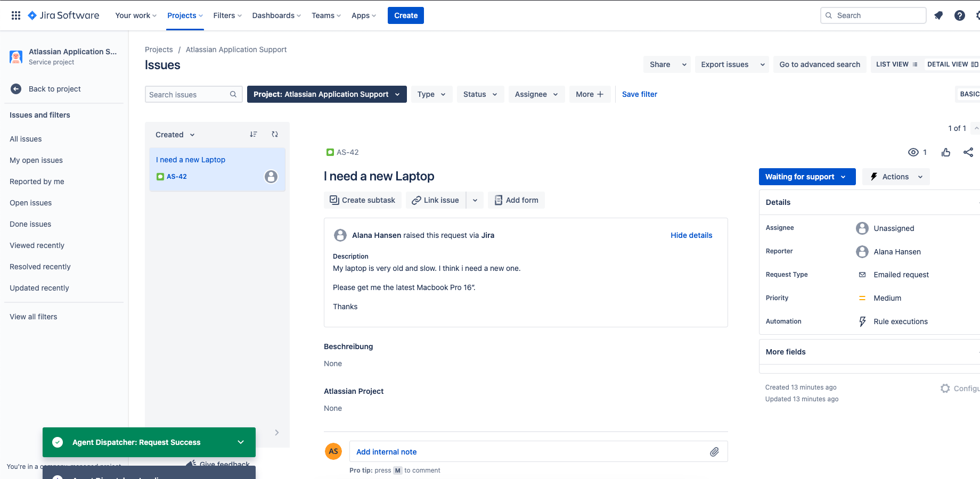The height and width of the screenshot is (479, 980).
Task: Click the share icon on issue
Action: click(968, 152)
